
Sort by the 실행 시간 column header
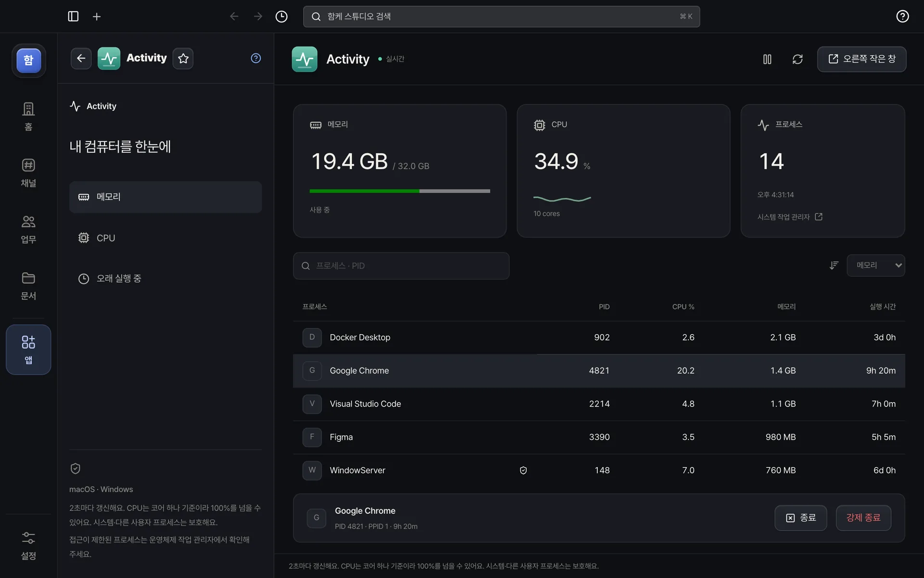click(883, 307)
